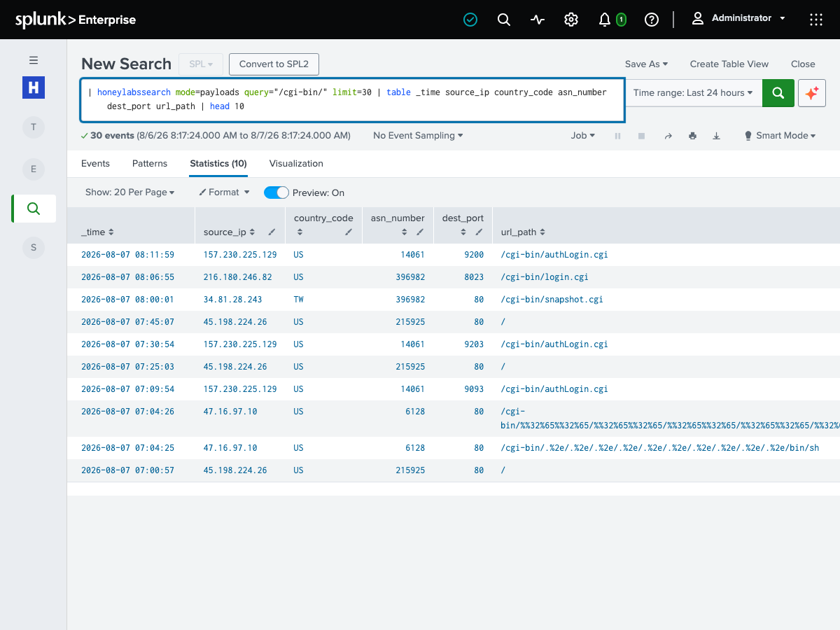
Task: Open the Save As dropdown
Action: click(x=646, y=64)
